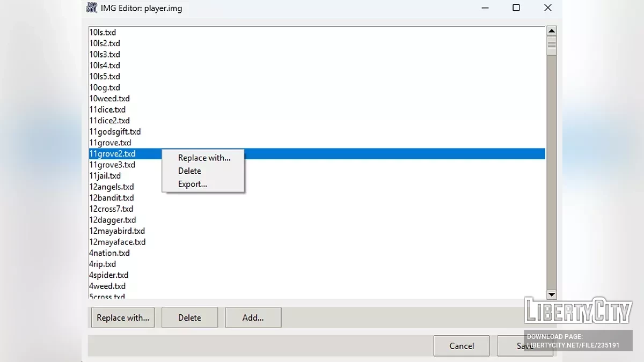Select 4spider.txd in the list
The width and height of the screenshot is (644, 362).
click(x=109, y=275)
